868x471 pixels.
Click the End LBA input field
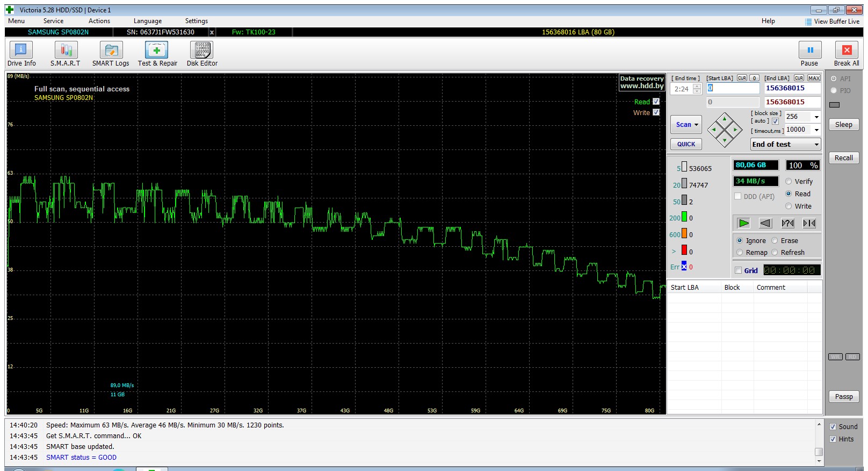click(792, 88)
